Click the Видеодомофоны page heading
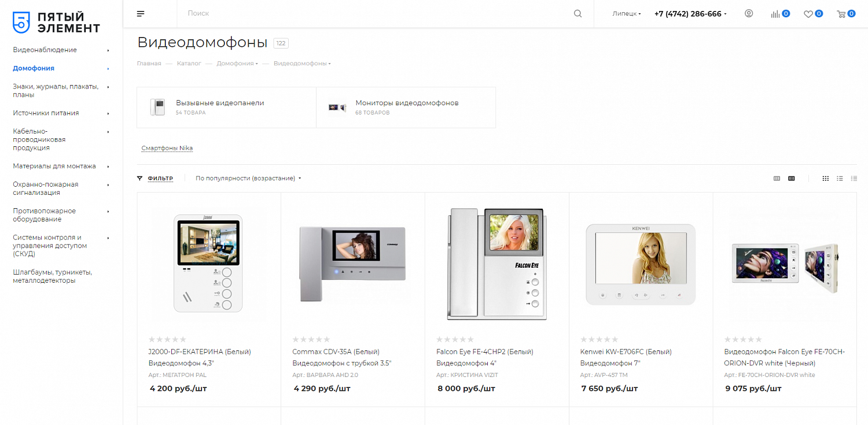 click(x=203, y=43)
